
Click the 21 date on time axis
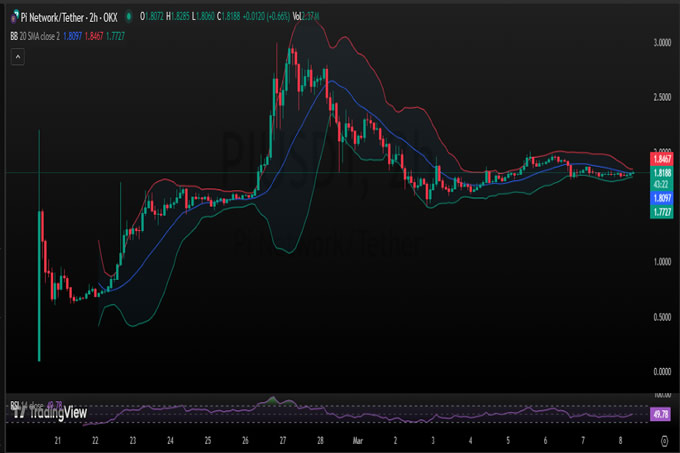[57, 439]
